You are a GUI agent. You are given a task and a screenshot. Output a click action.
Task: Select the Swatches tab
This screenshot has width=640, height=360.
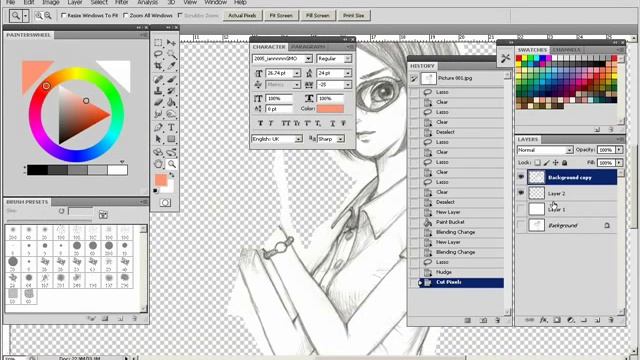pyautogui.click(x=532, y=50)
